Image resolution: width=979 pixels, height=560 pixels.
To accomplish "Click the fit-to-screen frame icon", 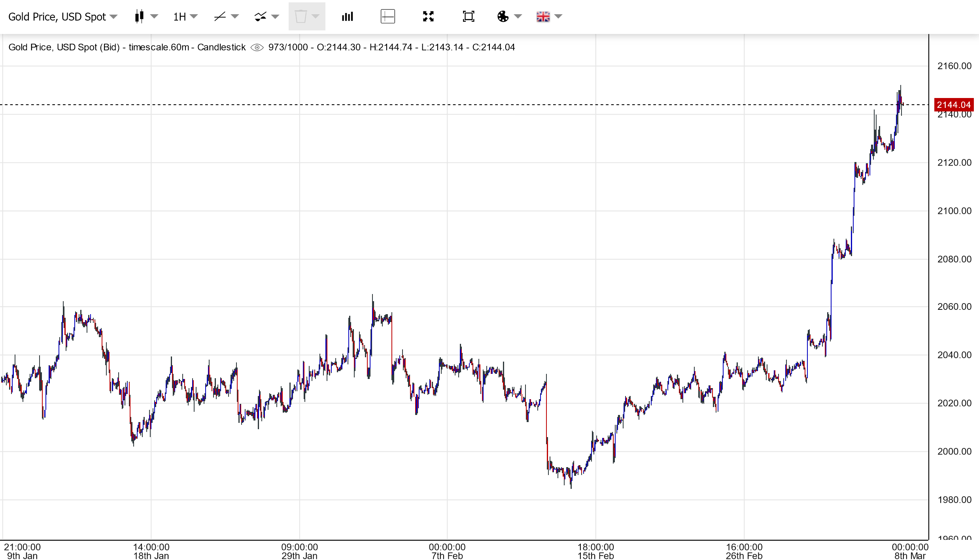I will point(469,17).
